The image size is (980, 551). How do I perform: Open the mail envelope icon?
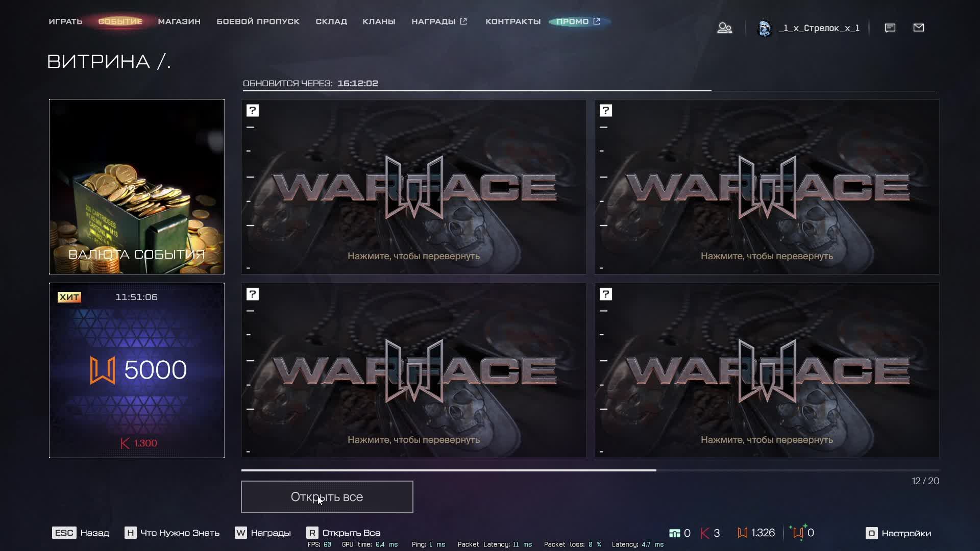point(918,28)
